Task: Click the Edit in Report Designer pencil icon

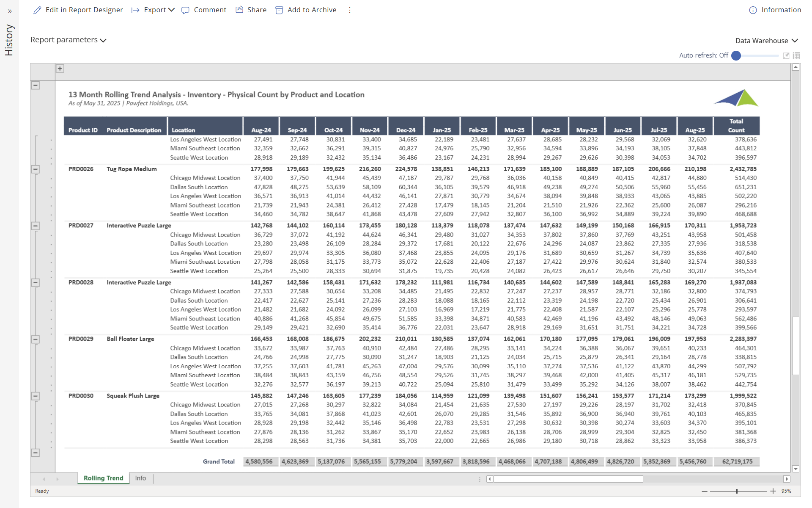Action: pos(38,10)
